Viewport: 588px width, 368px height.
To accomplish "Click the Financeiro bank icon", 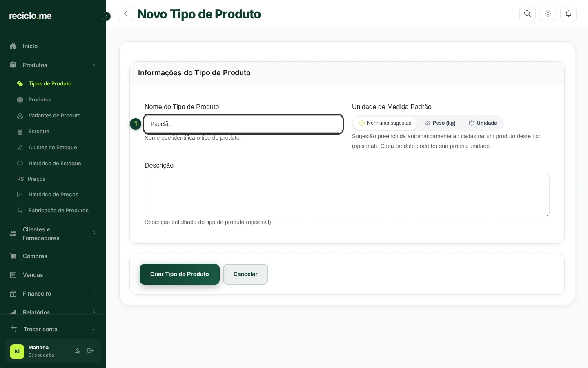I will click(x=13, y=294).
